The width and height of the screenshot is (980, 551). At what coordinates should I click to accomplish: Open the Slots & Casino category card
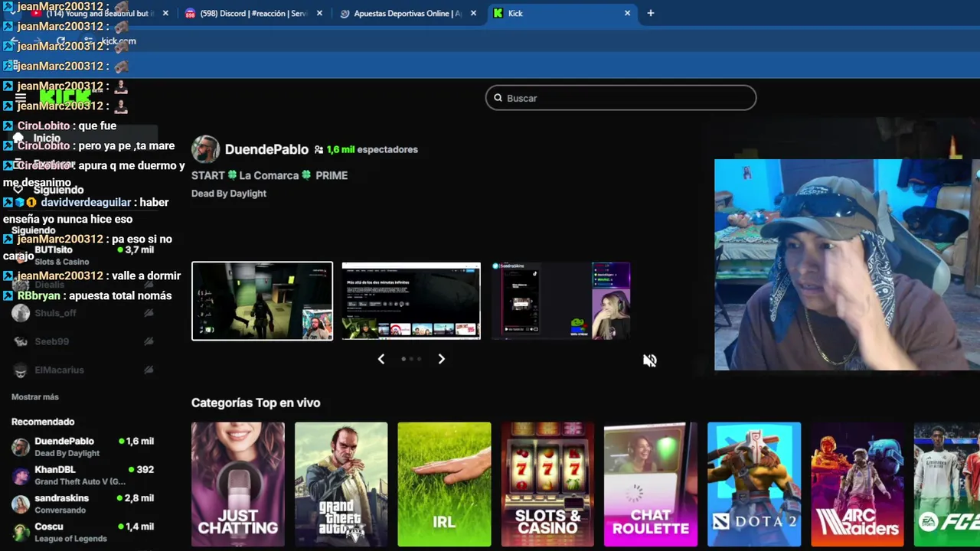tap(547, 484)
